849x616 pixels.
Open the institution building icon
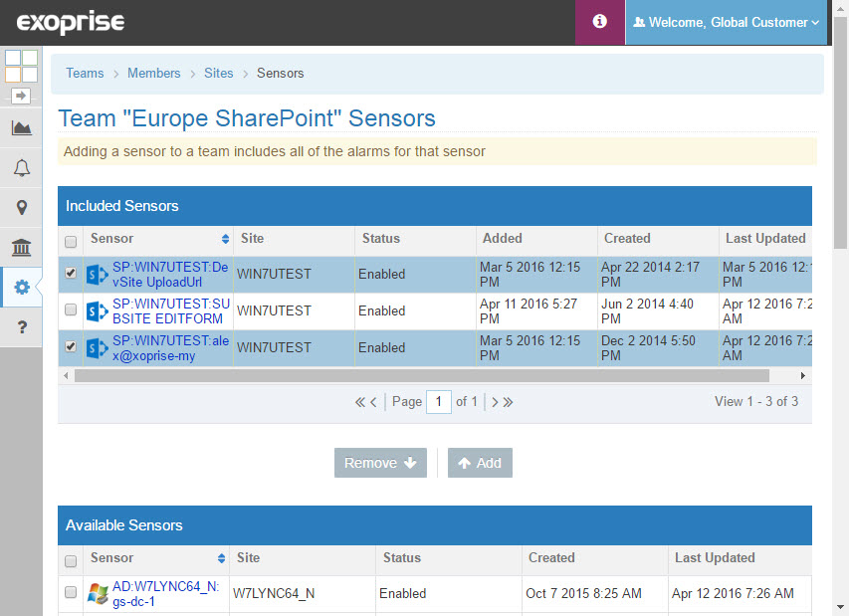coord(21,248)
